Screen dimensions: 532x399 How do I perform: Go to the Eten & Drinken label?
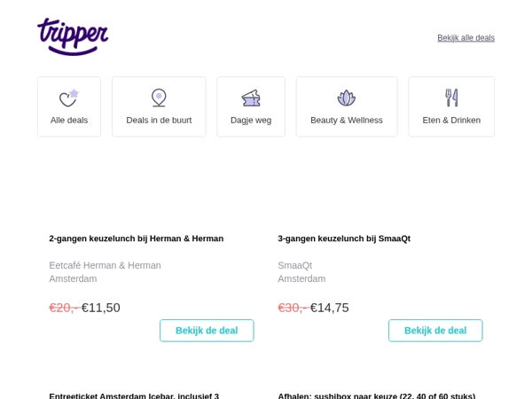click(x=451, y=120)
